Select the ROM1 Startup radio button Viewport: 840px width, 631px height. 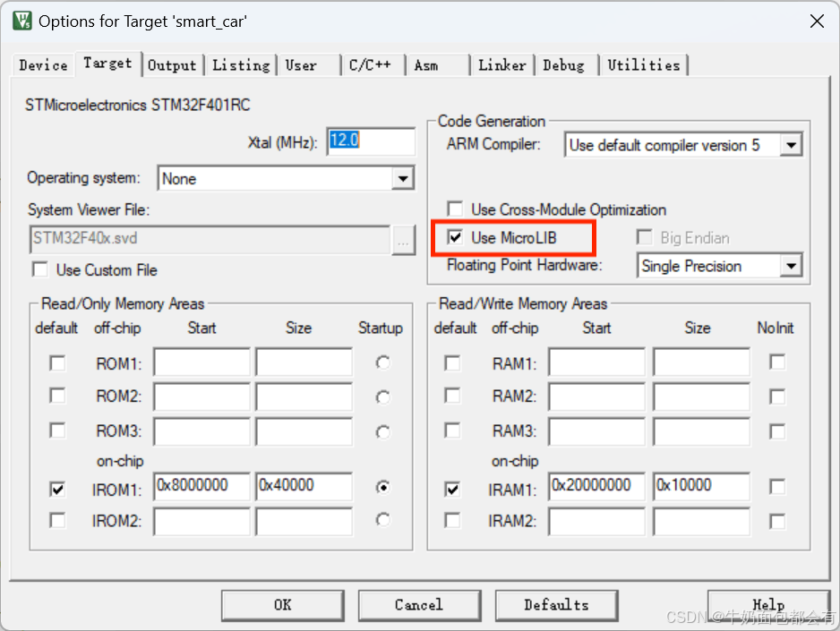(382, 362)
